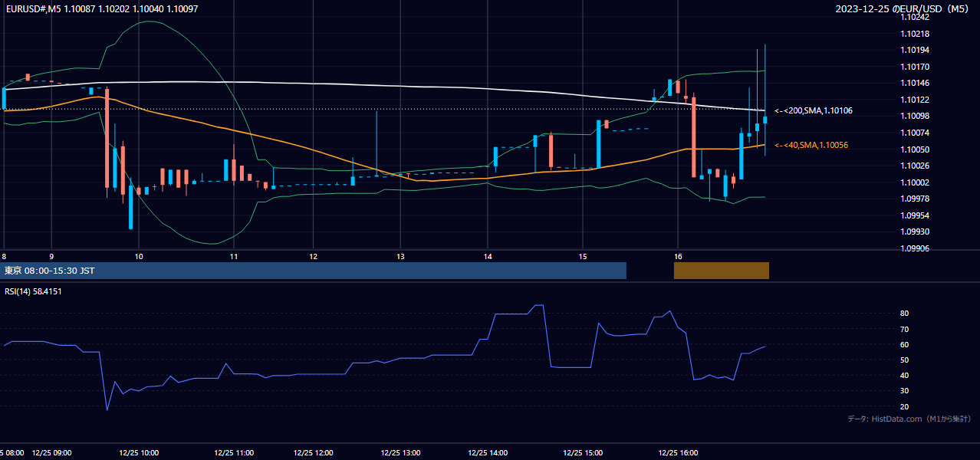The image size is (980, 460).
Task: Click price axis label 1.10098
Action: point(914,116)
